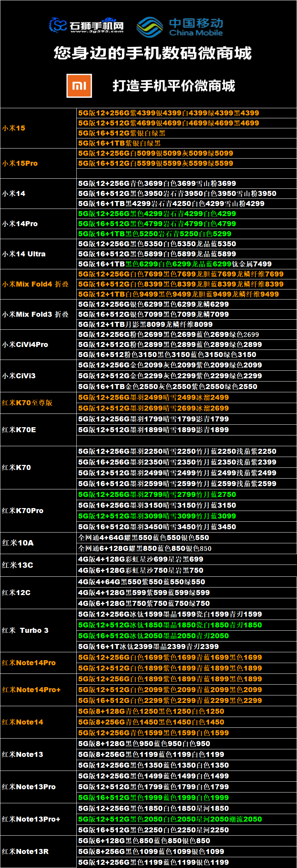Click the row with 墨羽3450晴雪3450竹月蓝3450
297x868 pixels.
[x=186, y=527]
